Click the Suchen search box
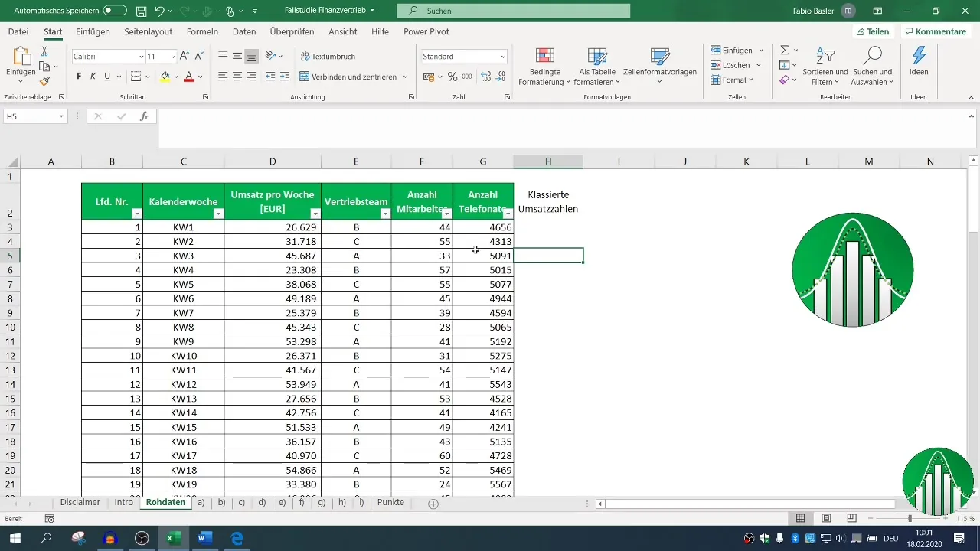 point(513,11)
